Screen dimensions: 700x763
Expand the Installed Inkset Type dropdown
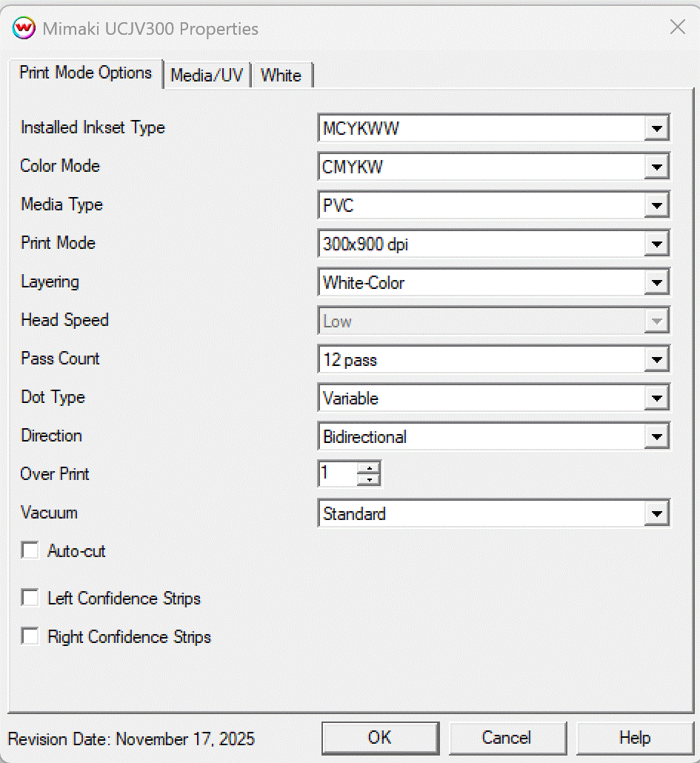coord(656,129)
